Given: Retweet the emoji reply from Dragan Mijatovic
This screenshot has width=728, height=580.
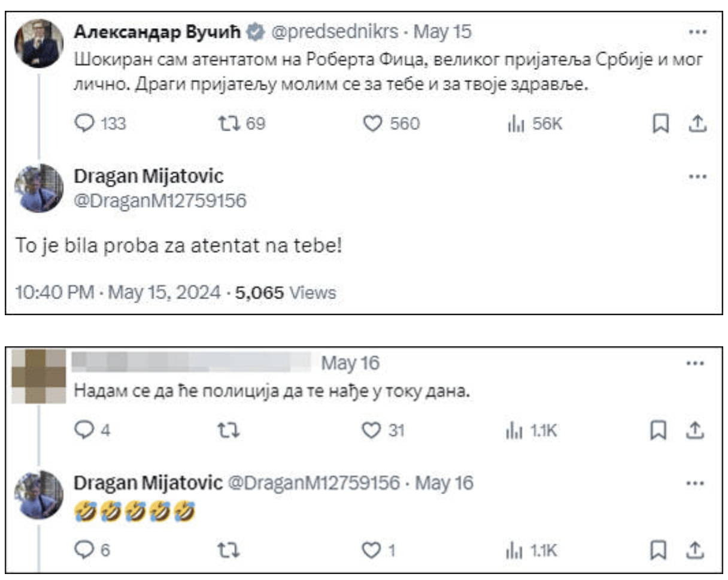Looking at the screenshot, I should [x=227, y=550].
